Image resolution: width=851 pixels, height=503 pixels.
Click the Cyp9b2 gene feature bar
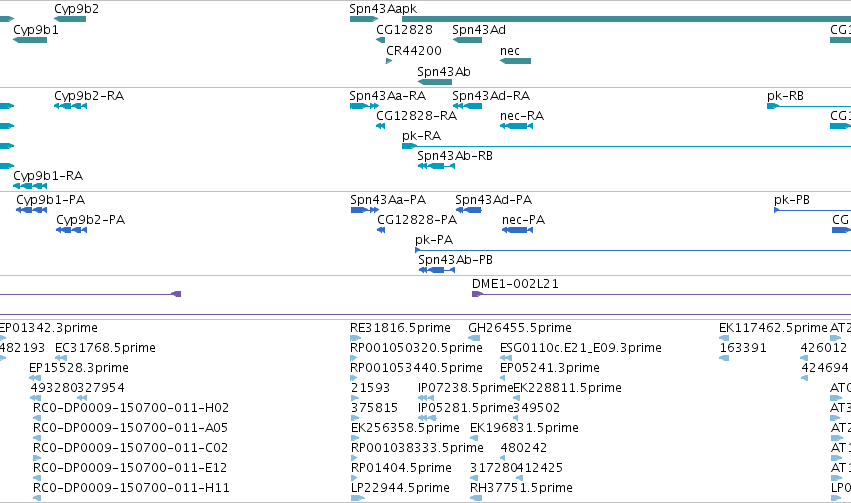[x=70, y=19]
